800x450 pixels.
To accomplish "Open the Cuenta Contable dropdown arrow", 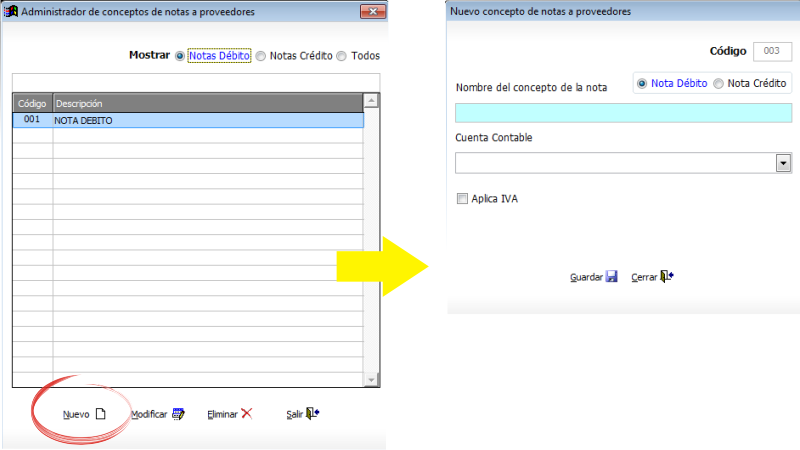I will click(x=783, y=163).
